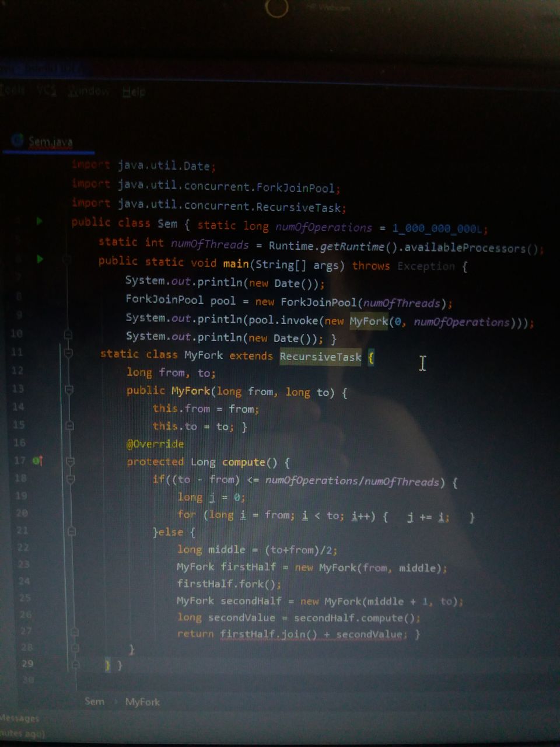Click the fold end marker on line 10
The image size is (560, 747).
pyautogui.click(x=68, y=335)
